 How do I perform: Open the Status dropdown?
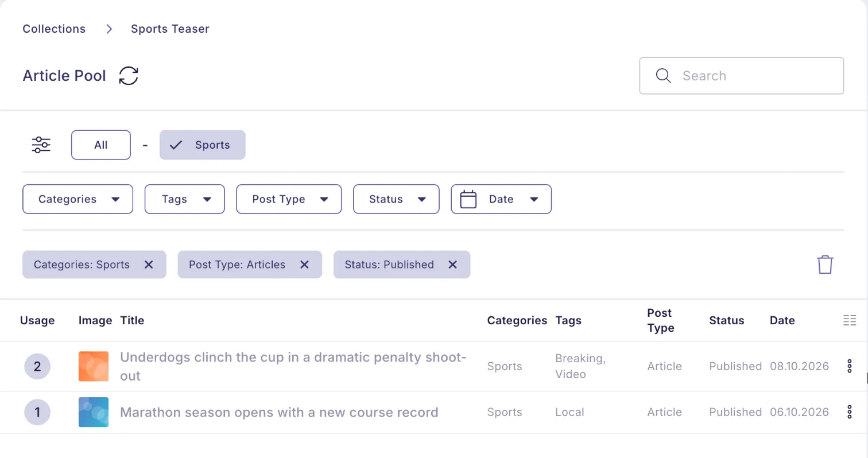(396, 199)
